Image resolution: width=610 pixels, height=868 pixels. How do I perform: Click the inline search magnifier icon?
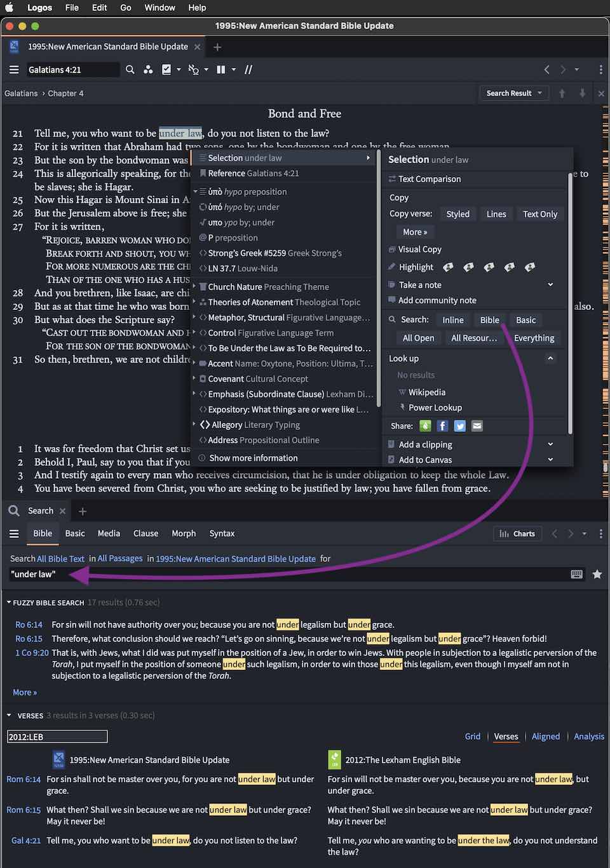tap(130, 70)
